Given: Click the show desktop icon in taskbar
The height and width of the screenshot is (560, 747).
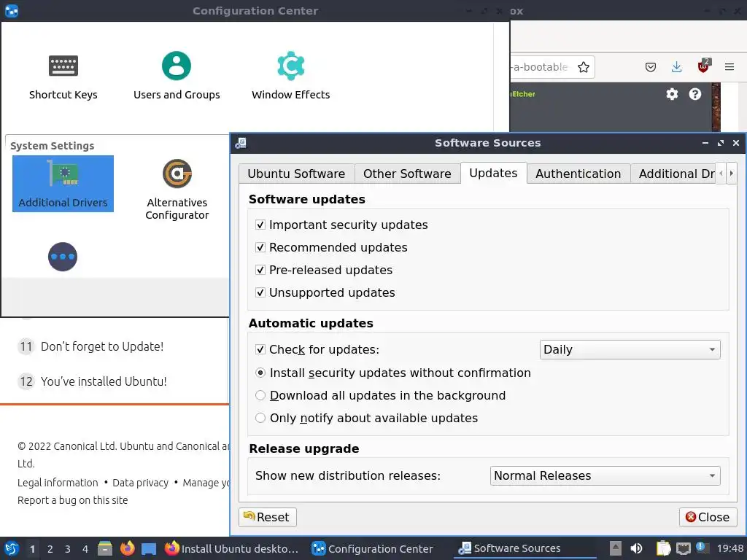Looking at the screenshot, I should coord(149,549).
